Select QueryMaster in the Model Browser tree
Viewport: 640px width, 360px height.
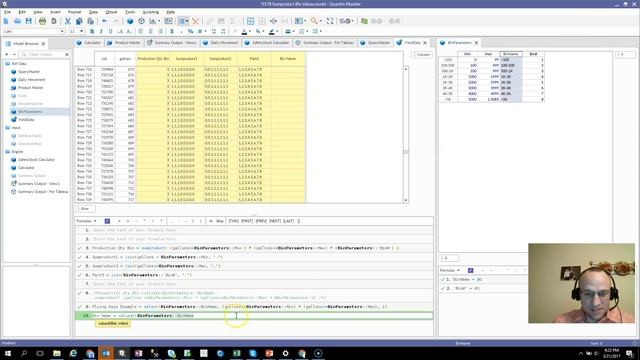click(x=29, y=72)
